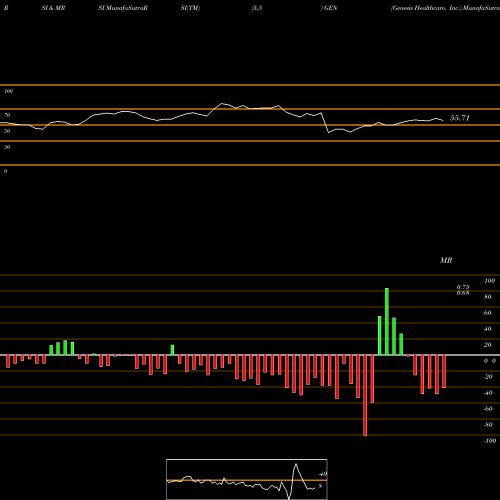Click the 50 label on RSI axis
The height and width of the screenshot is (500, 500).
tap(7, 131)
